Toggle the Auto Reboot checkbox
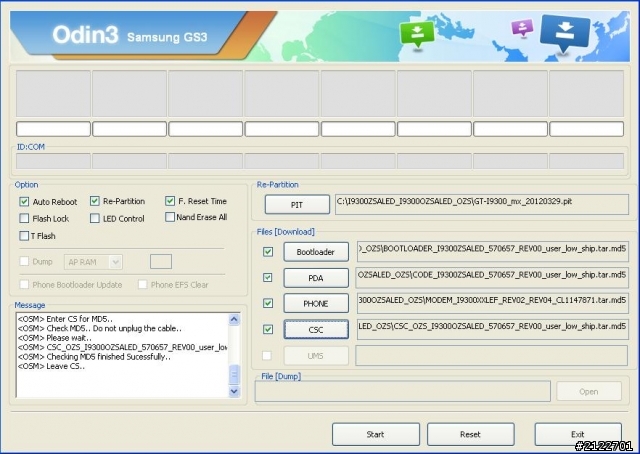The width and height of the screenshot is (640, 454). [24, 202]
